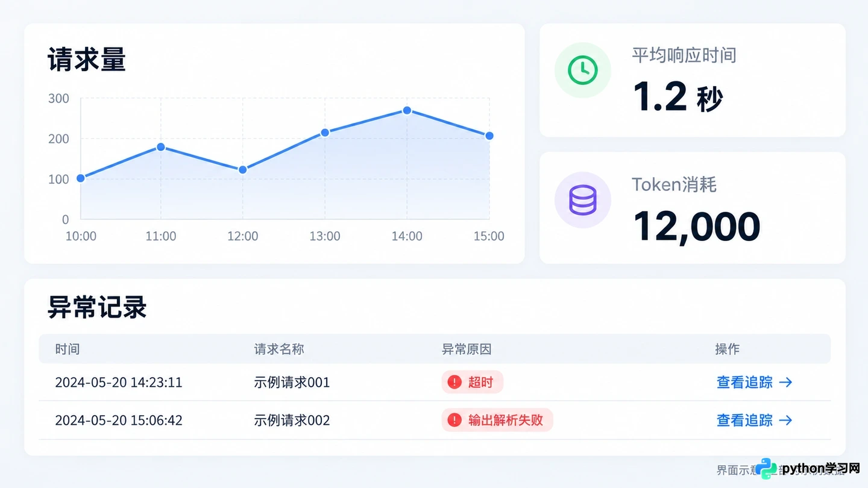Click the 12,000 token value
Viewport: 868px width, 488px height.
tap(697, 227)
